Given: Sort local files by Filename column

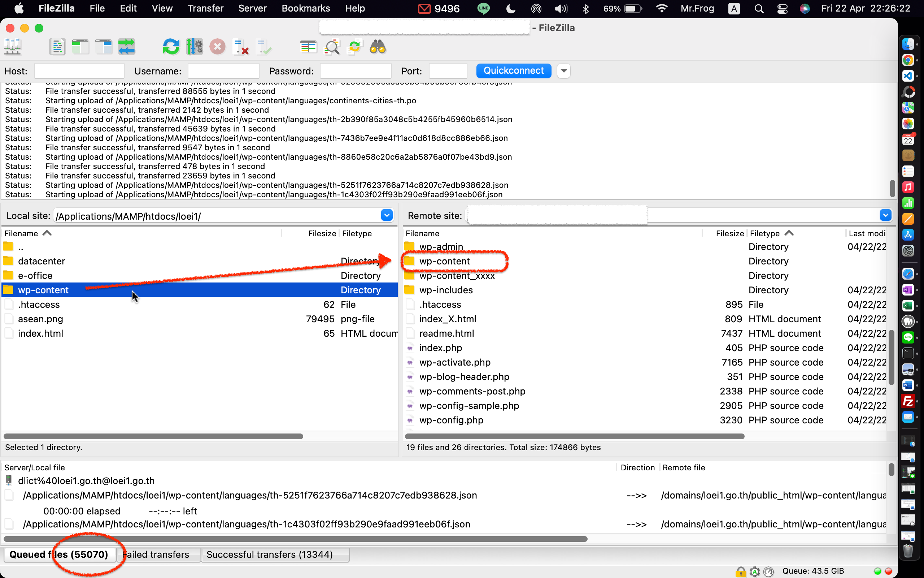Looking at the screenshot, I should click(x=141, y=233).
